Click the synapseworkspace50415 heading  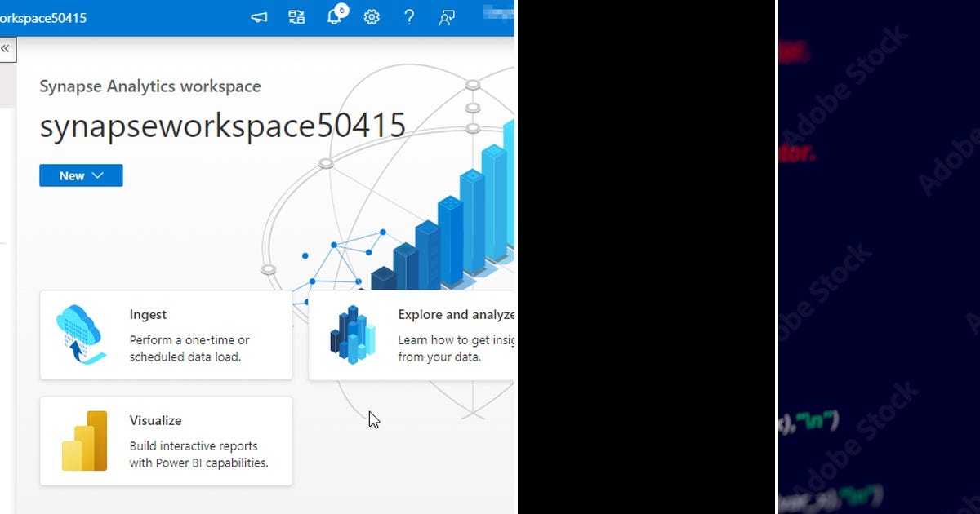click(222, 124)
